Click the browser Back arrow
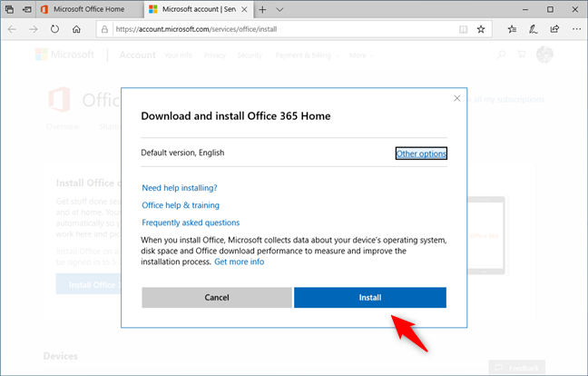Image resolution: width=588 pixels, height=376 pixels. click(x=12, y=29)
